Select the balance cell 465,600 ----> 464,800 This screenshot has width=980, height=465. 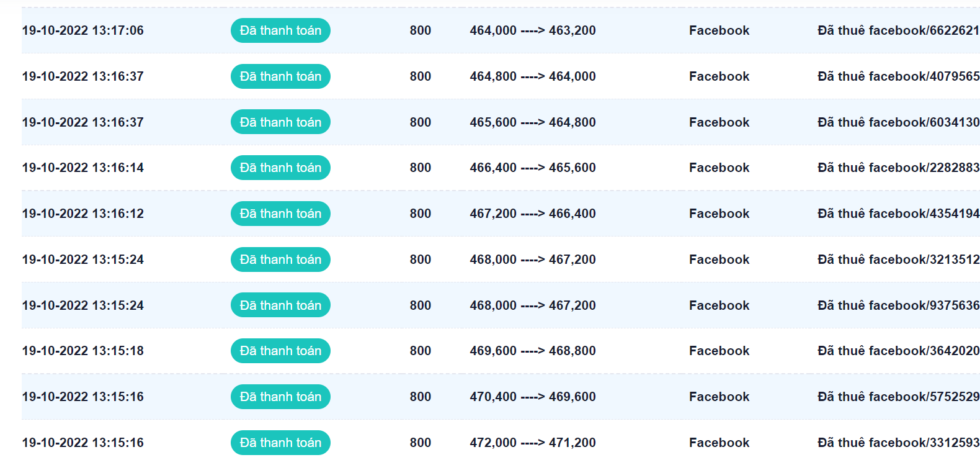[x=532, y=122]
